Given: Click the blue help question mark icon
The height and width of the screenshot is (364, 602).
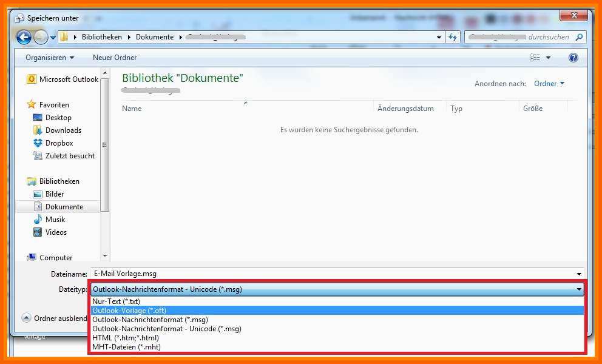Looking at the screenshot, I should [x=573, y=58].
